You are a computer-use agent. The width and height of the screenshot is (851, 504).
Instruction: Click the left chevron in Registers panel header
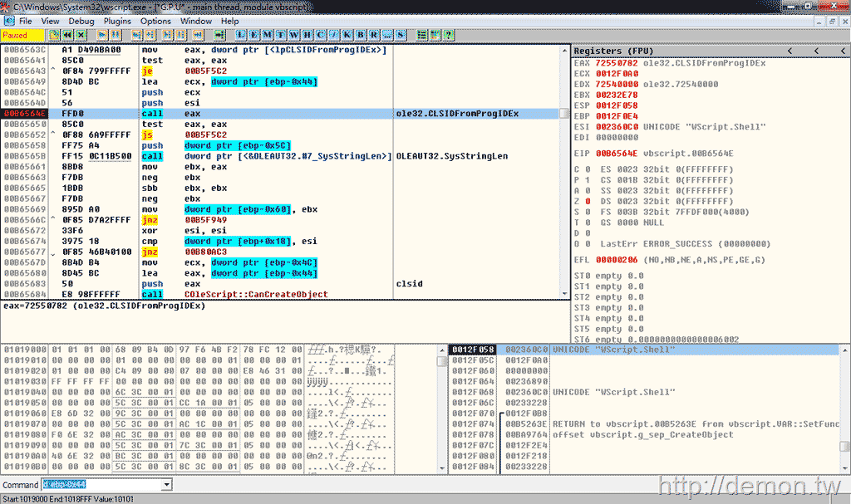pos(790,51)
